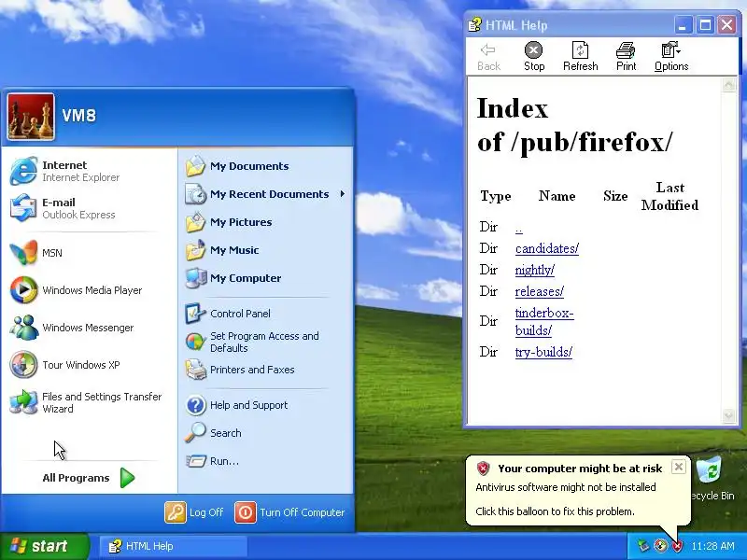Viewport: 747px width, 560px height.
Task: Open Help and Support
Action: point(266,405)
